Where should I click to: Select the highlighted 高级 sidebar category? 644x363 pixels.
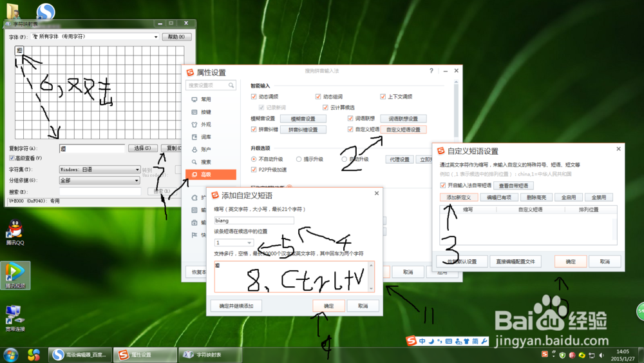pos(211,174)
